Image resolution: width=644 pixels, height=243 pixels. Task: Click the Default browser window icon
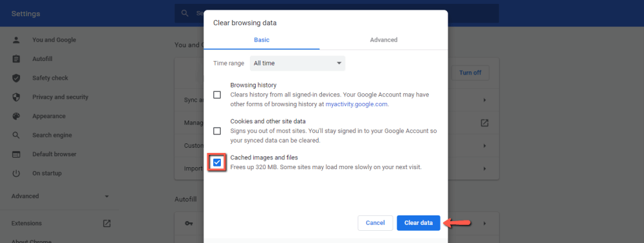point(16,154)
